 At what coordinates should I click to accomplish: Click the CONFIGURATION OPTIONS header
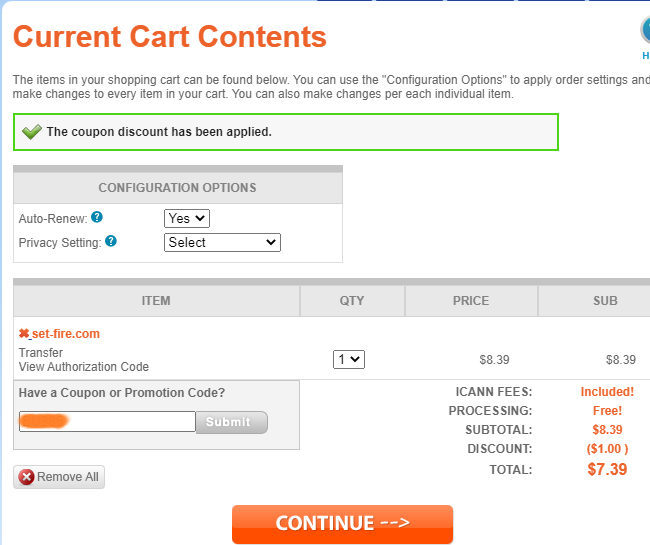point(178,188)
